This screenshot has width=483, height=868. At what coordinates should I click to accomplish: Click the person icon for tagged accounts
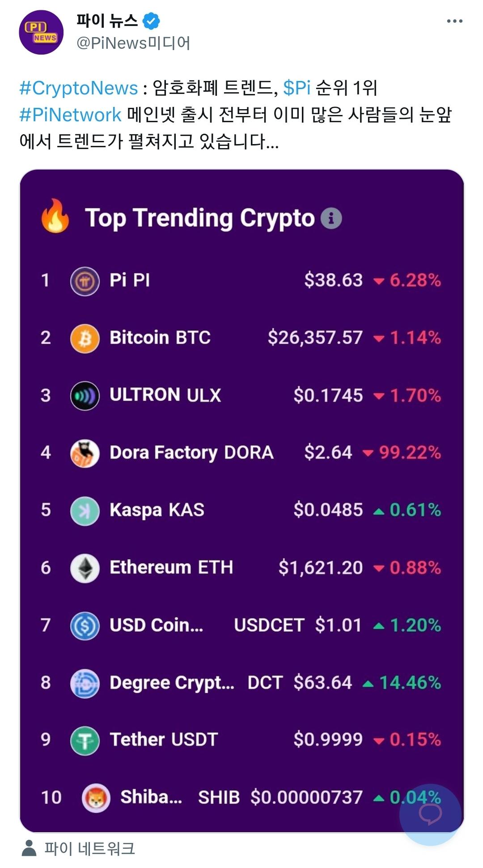point(30,848)
